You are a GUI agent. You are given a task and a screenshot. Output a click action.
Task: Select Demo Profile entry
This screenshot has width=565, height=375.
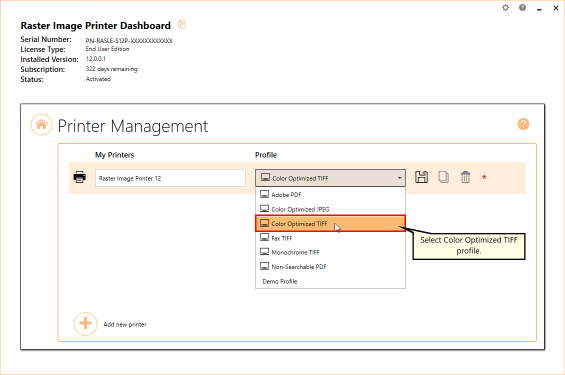tap(330, 281)
